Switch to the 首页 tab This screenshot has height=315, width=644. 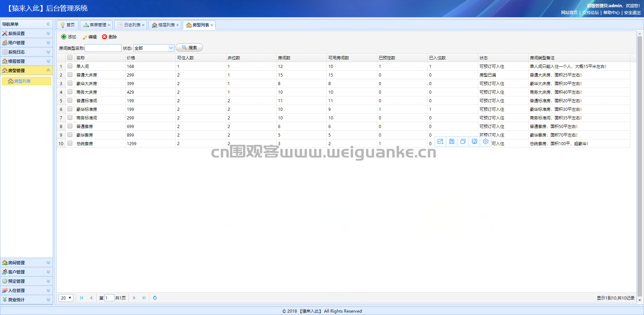tap(68, 25)
